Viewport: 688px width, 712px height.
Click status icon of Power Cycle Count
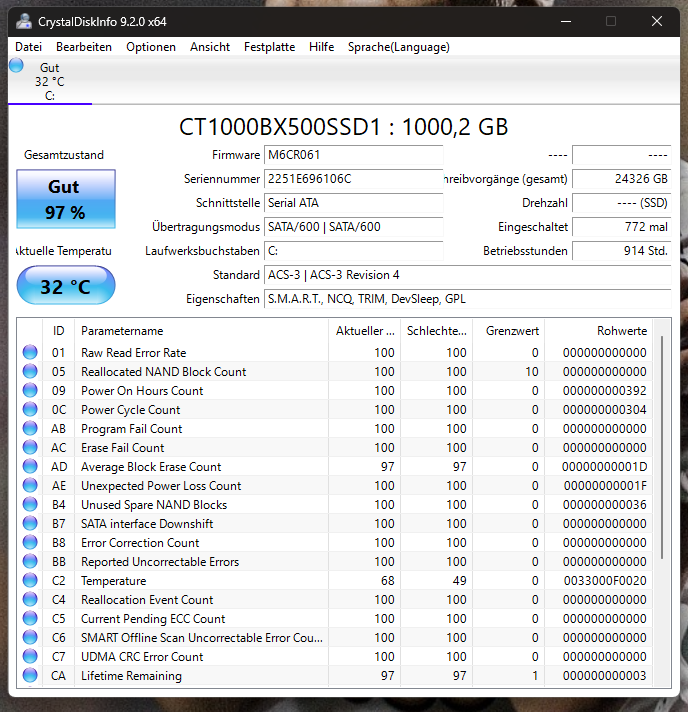pyautogui.click(x=30, y=410)
